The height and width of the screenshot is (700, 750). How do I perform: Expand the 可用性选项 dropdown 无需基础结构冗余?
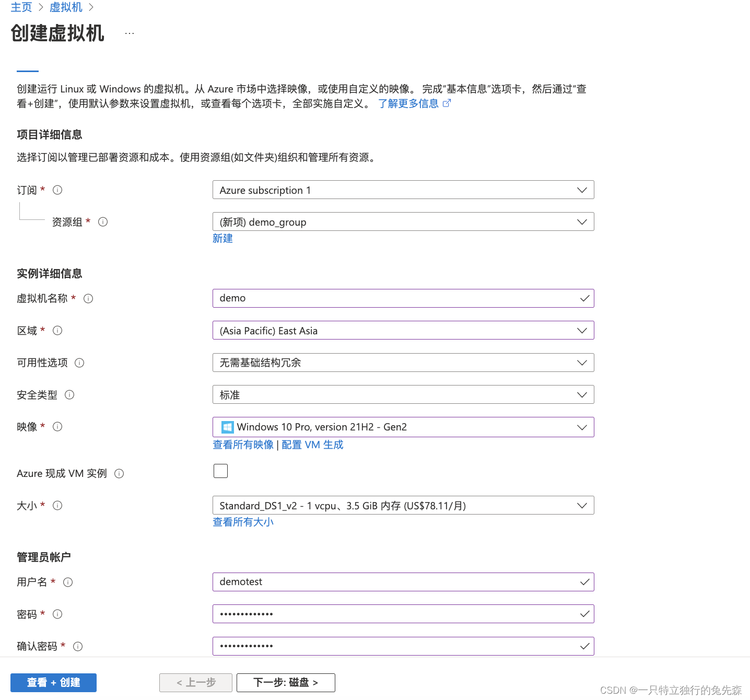pos(403,363)
